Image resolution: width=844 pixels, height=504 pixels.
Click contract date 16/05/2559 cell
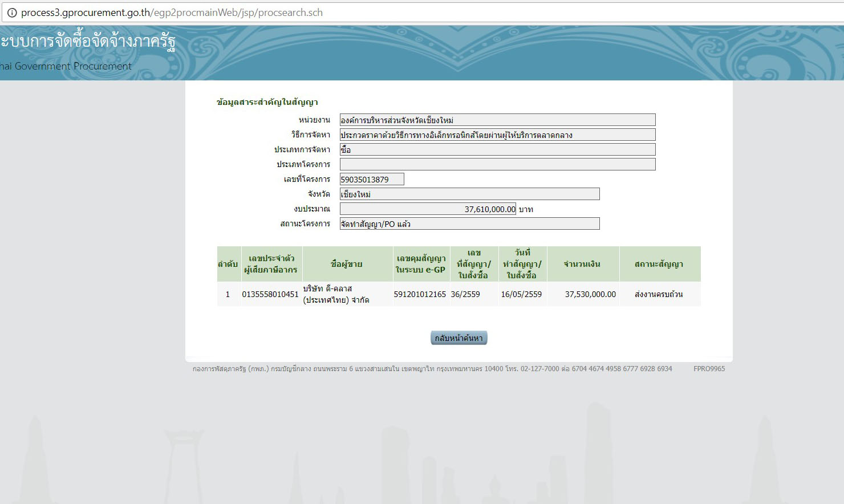click(x=521, y=294)
